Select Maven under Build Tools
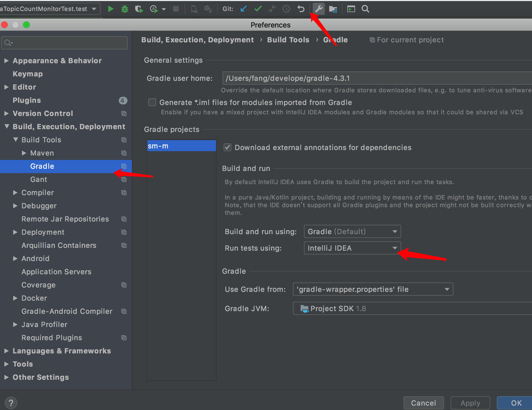 [x=42, y=153]
